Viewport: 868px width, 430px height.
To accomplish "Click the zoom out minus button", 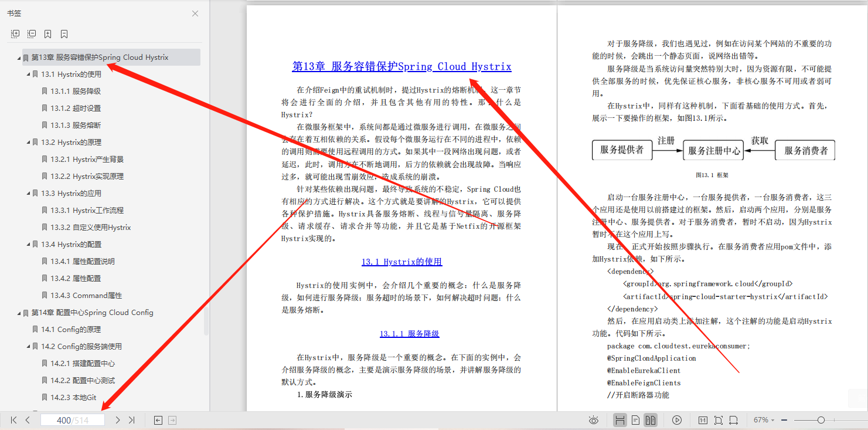I will pyautogui.click(x=785, y=420).
